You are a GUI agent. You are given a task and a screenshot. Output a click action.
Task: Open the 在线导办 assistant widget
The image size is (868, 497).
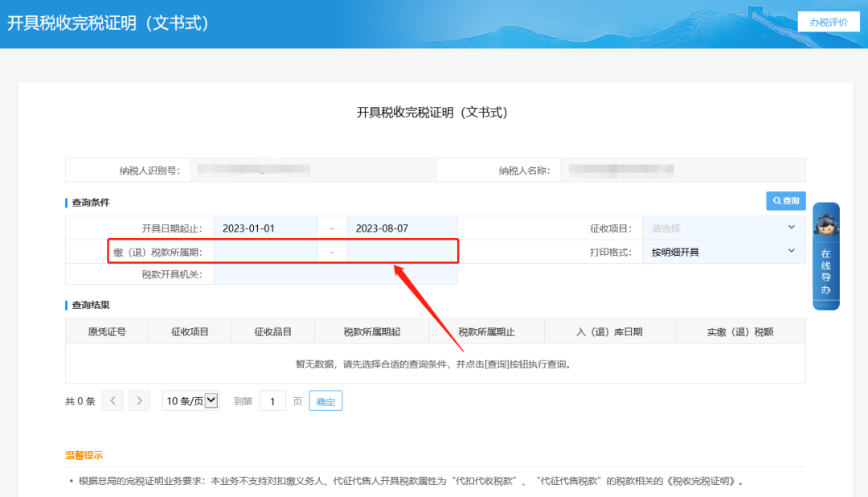[x=825, y=256]
